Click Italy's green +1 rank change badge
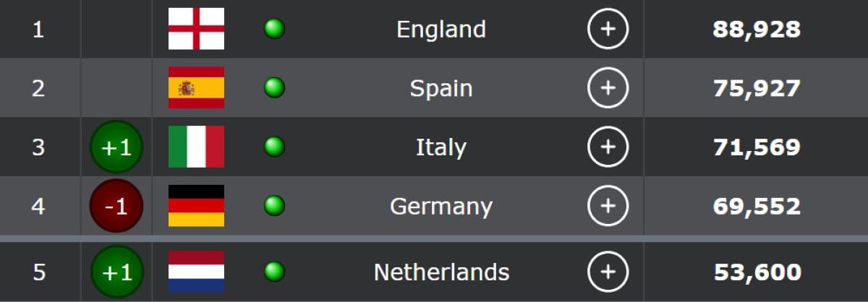868x302 pixels. tap(116, 147)
